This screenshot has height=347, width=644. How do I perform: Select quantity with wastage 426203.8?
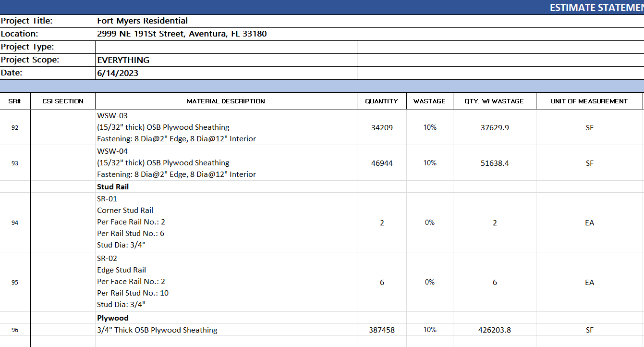click(495, 330)
